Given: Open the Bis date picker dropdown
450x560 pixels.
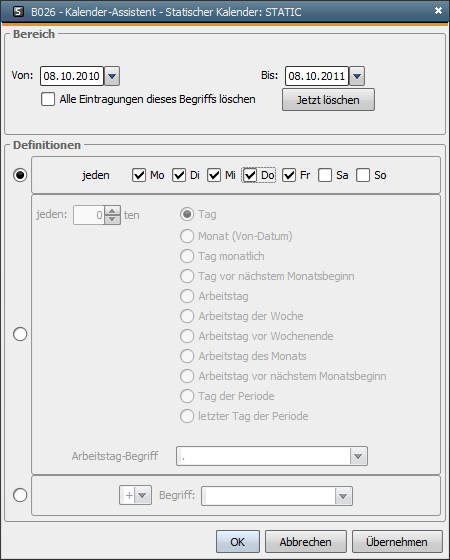Looking at the screenshot, I should click(x=357, y=76).
